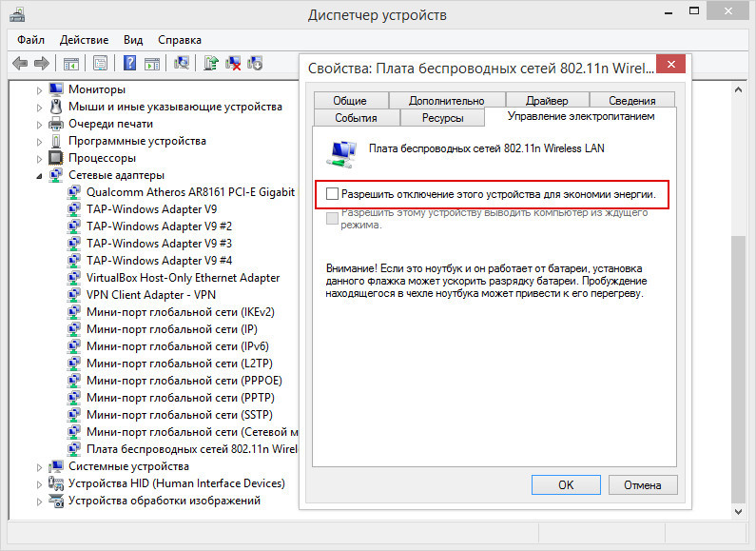
Task: Click the Устройства HID icon
Action: click(x=56, y=483)
